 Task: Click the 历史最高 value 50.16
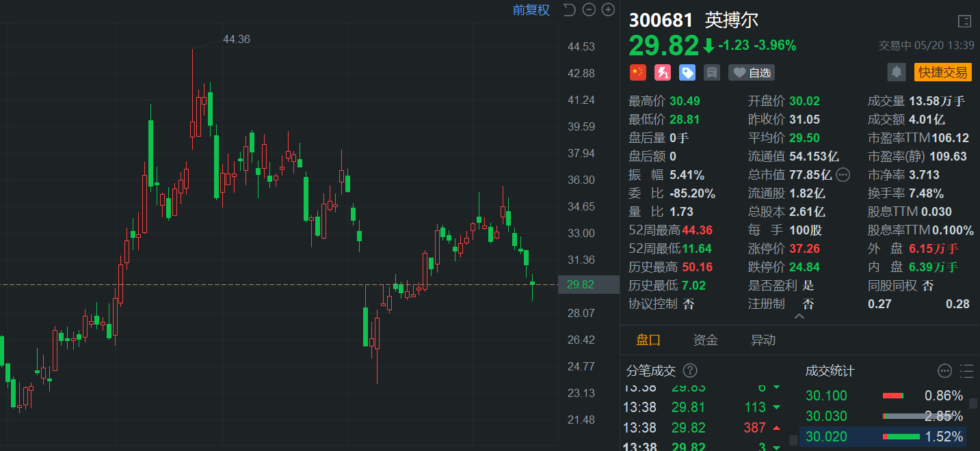pos(697,267)
